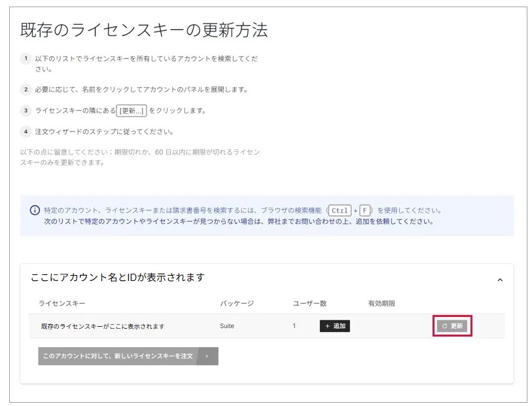This screenshot has height=406, width=532.
Task: Click the step 3 number badge
Action: 26,110
